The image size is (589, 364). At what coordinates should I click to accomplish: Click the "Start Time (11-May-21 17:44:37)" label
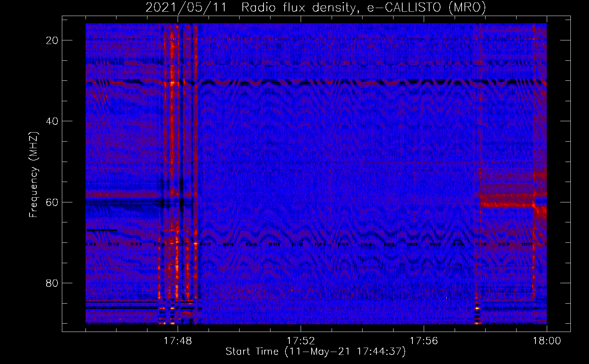[316, 352]
